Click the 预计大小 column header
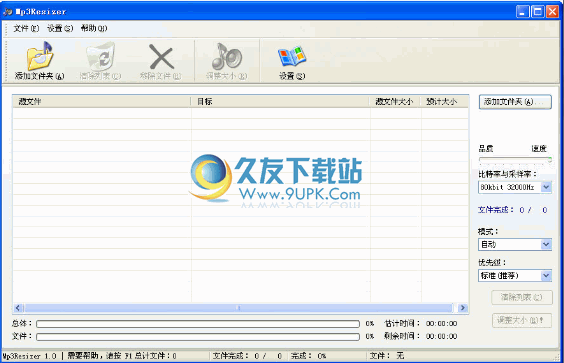This screenshot has height=363, width=564. (445, 102)
